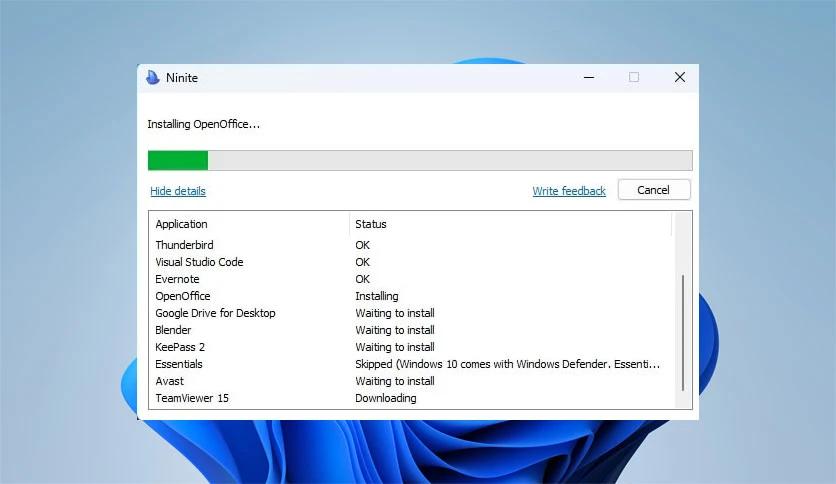Select the TeamViewer 15 row
836x484 pixels.
coord(411,399)
